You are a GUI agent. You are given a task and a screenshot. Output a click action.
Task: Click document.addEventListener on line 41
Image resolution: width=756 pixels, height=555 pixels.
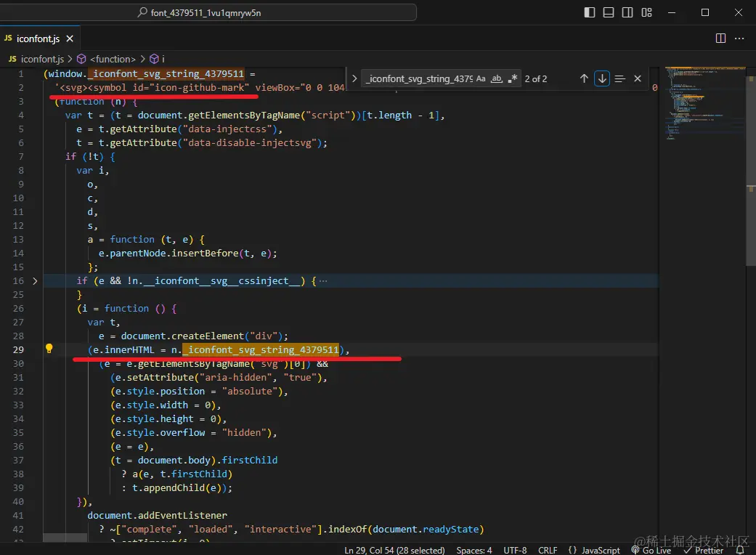157,516
